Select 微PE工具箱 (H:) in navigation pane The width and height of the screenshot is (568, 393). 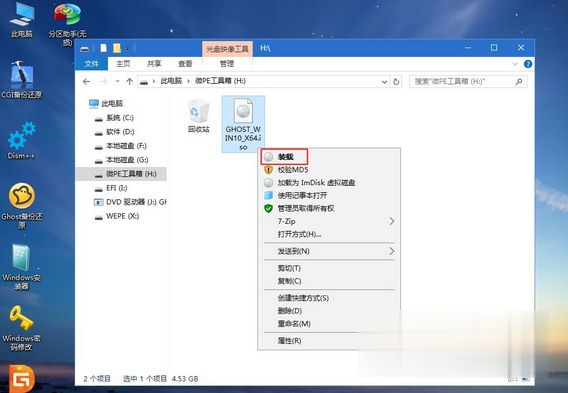click(121, 174)
